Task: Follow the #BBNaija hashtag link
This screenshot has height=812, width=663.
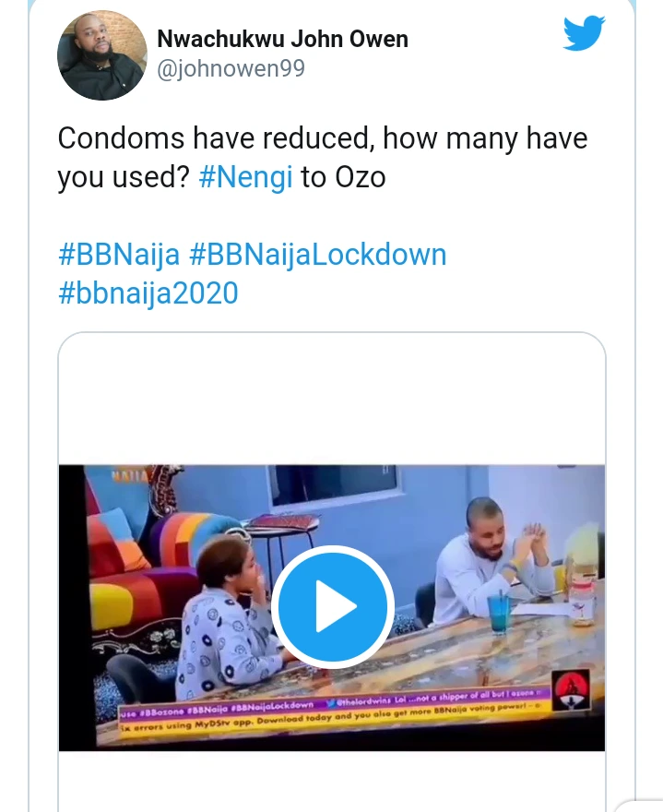Action: (x=119, y=255)
